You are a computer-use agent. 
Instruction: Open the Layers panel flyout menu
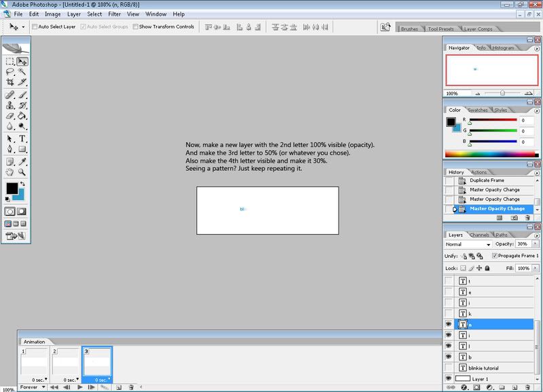tap(537, 235)
